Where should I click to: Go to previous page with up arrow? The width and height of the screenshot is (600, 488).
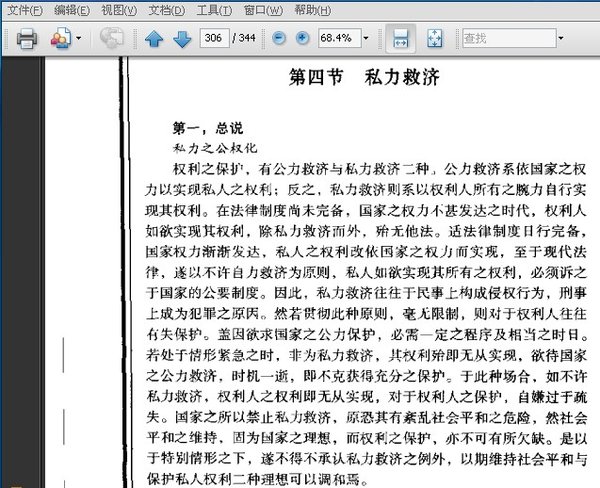[x=154, y=39]
